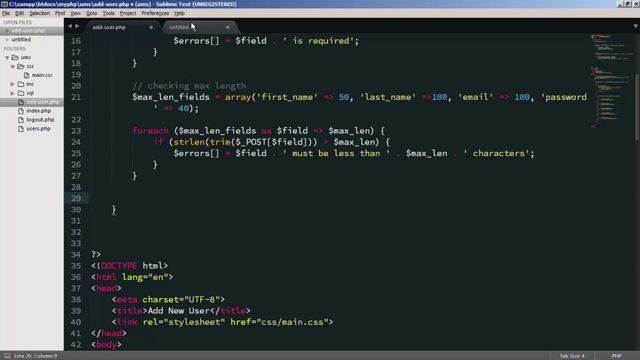The width and height of the screenshot is (640, 360).
Task: Click line number 29 in gutter
Action: 76,198
